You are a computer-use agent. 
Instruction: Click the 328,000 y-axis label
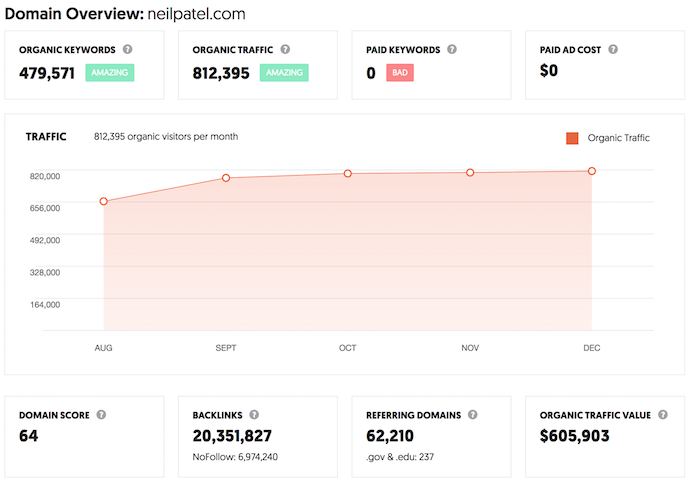[45, 272]
